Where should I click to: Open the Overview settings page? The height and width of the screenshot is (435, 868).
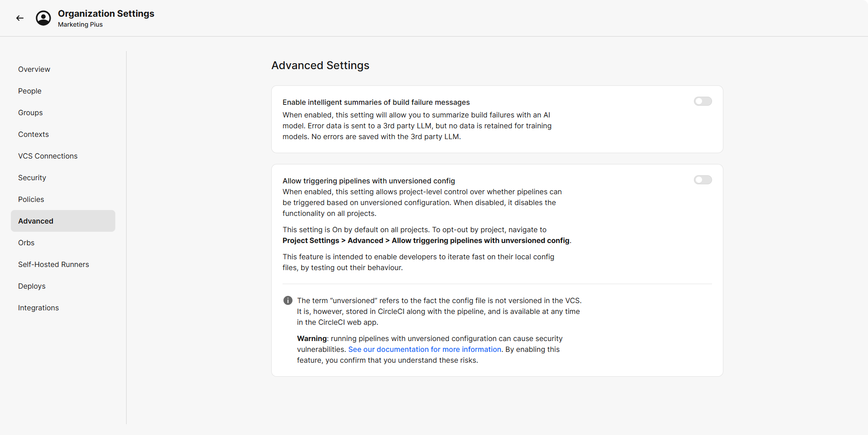(34, 69)
